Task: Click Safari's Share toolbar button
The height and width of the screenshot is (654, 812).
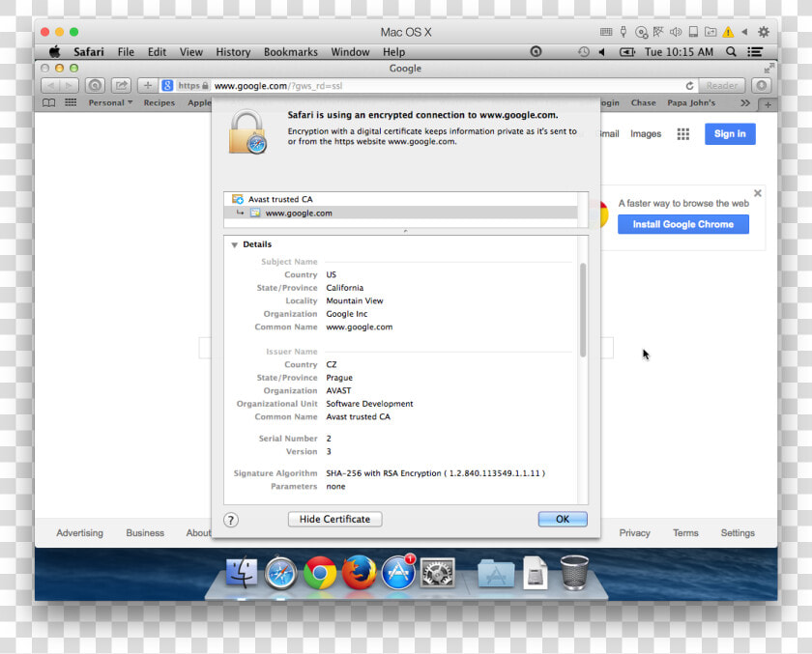Action: [x=121, y=85]
